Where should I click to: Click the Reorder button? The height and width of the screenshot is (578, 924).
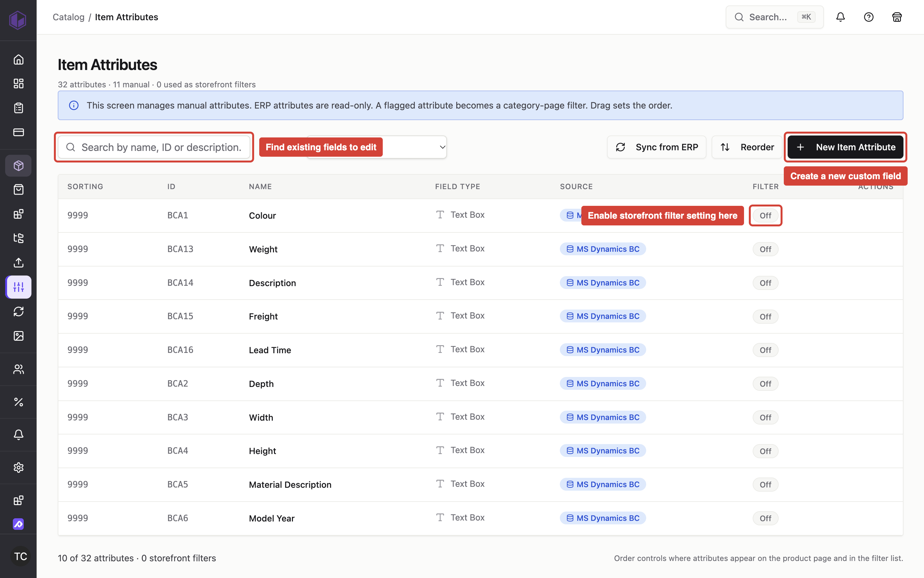[x=747, y=147]
